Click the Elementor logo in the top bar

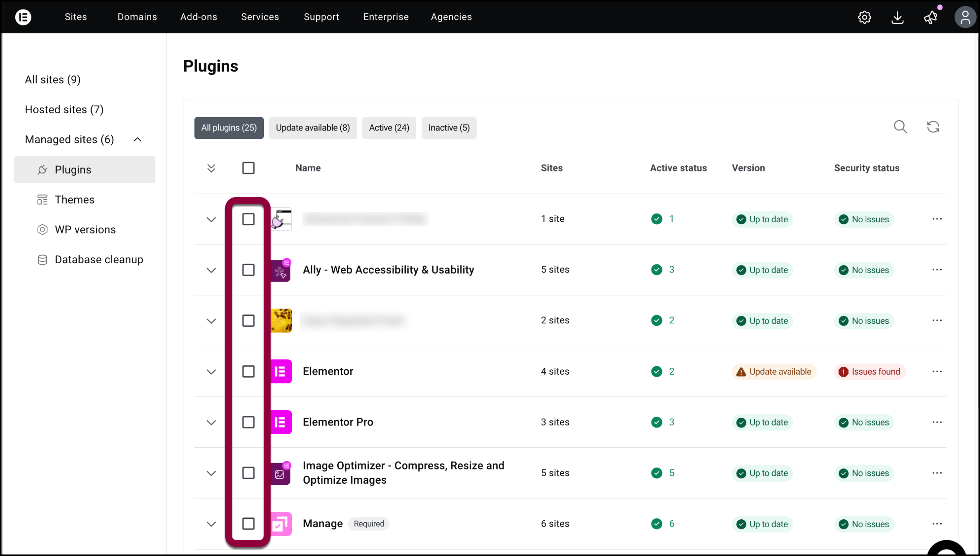(x=23, y=17)
